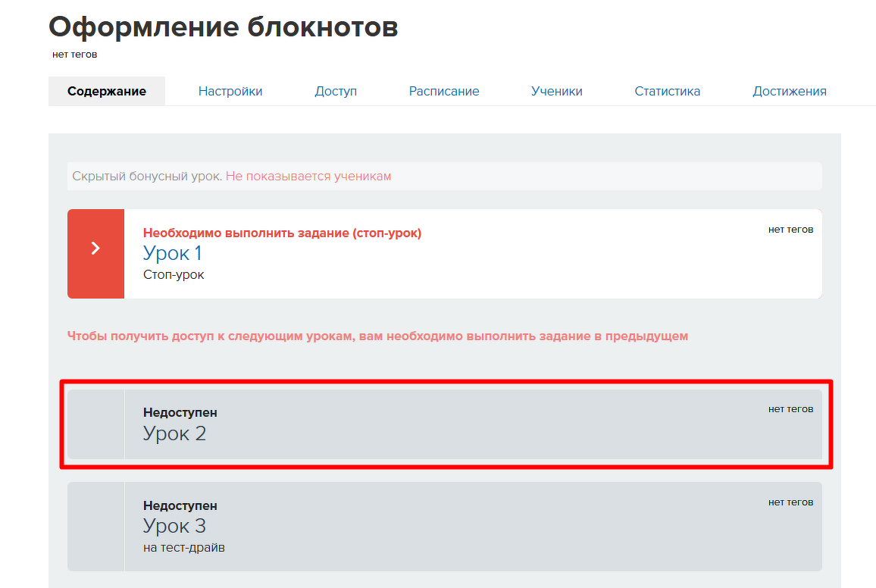Click the Скрытый бонусный урок row
The image size is (876, 588).
click(445, 176)
